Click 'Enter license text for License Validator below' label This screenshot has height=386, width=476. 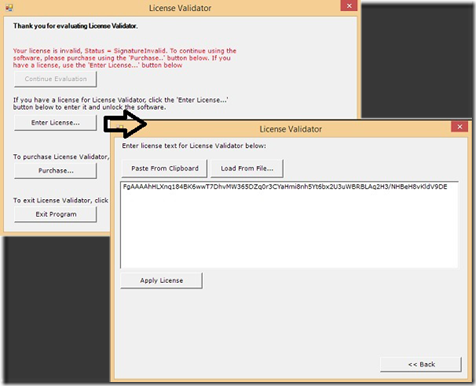click(x=194, y=146)
